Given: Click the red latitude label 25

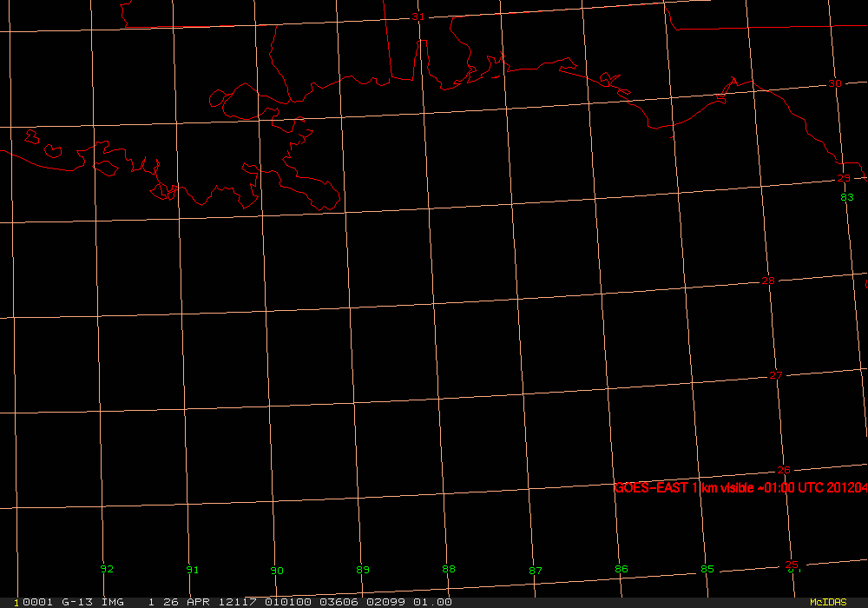Looking at the screenshot, I should [792, 565].
